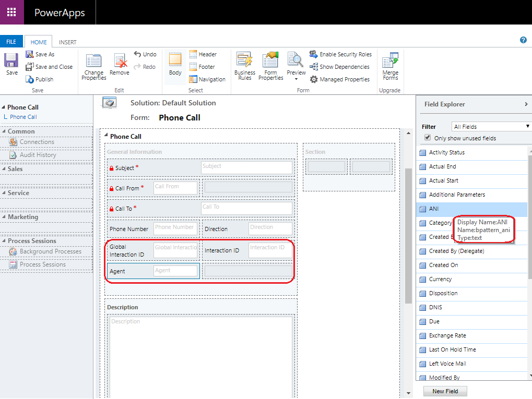Click the Interaction ID field box
Image resolution: width=532 pixels, height=399 pixels.
point(270,250)
